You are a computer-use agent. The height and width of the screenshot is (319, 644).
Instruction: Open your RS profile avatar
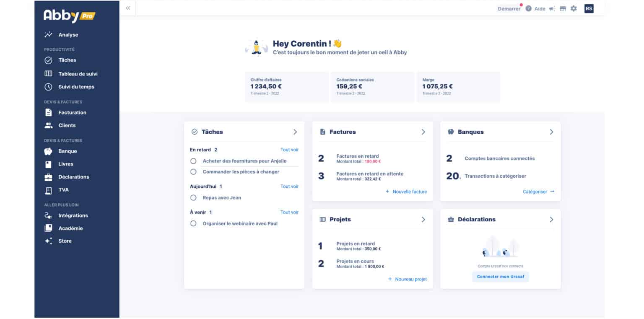(x=589, y=8)
